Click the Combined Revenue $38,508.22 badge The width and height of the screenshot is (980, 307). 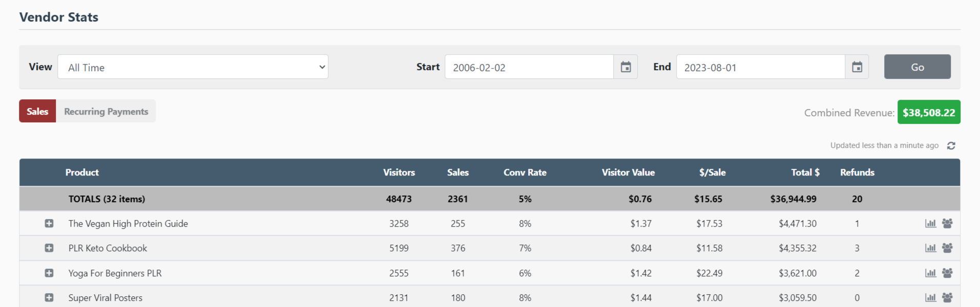click(x=929, y=112)
